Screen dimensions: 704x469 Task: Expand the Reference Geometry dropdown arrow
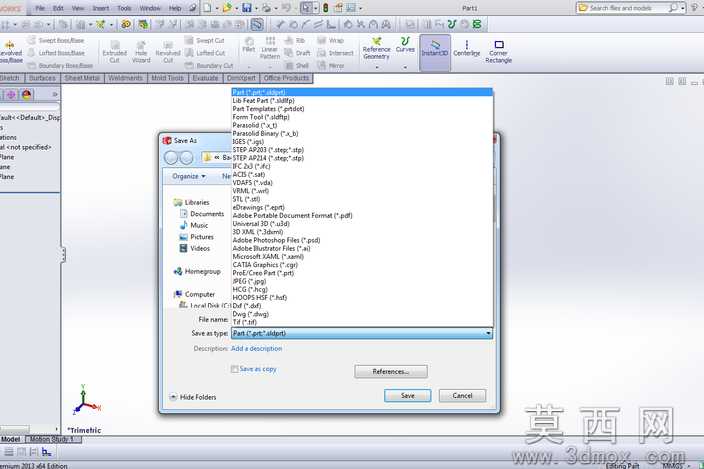(x=377, y=67)
